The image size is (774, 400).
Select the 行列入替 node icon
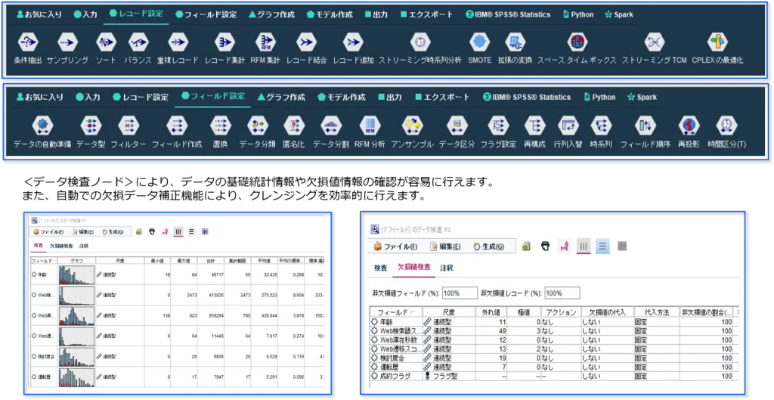tap(568, 126)
